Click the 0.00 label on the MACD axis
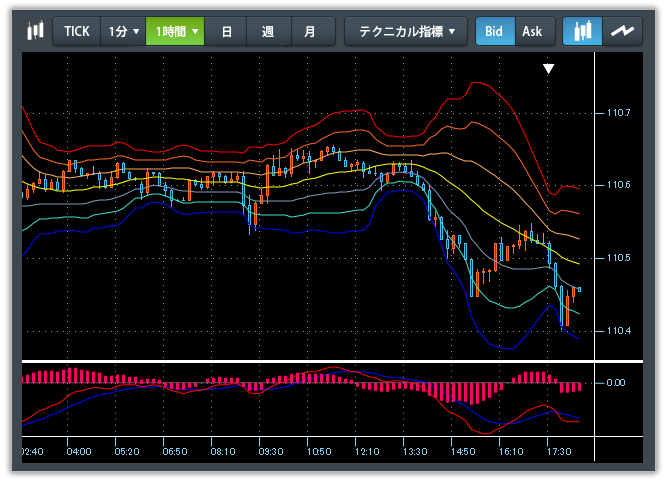The height and width of the screenshot is (480, 667). click(616, 382)
